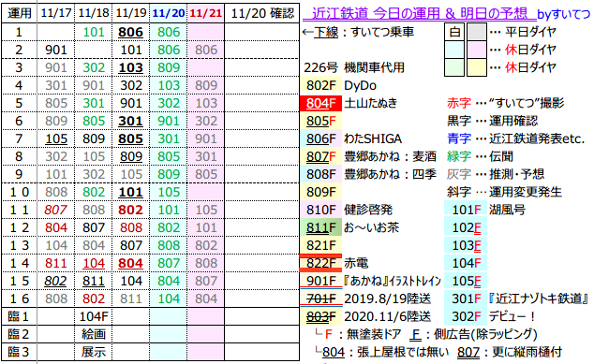Select the 102F legend cell
The width and height of the screenshot is (594, 364).
click(466, 227)
